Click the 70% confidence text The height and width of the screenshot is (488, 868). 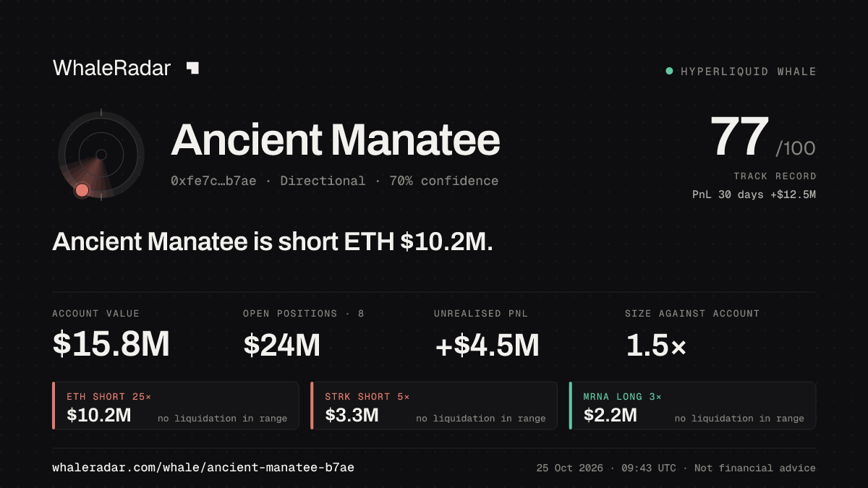(x=444, y=181)
